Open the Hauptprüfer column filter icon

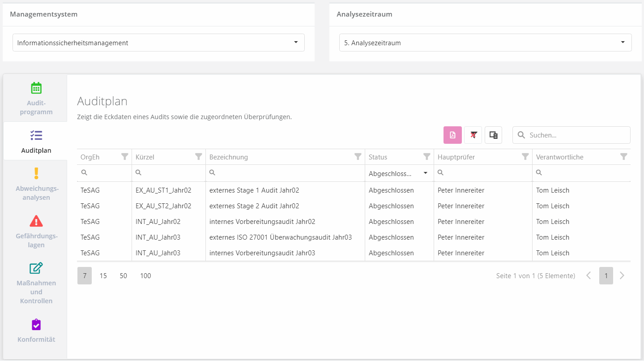click(525, 157)
